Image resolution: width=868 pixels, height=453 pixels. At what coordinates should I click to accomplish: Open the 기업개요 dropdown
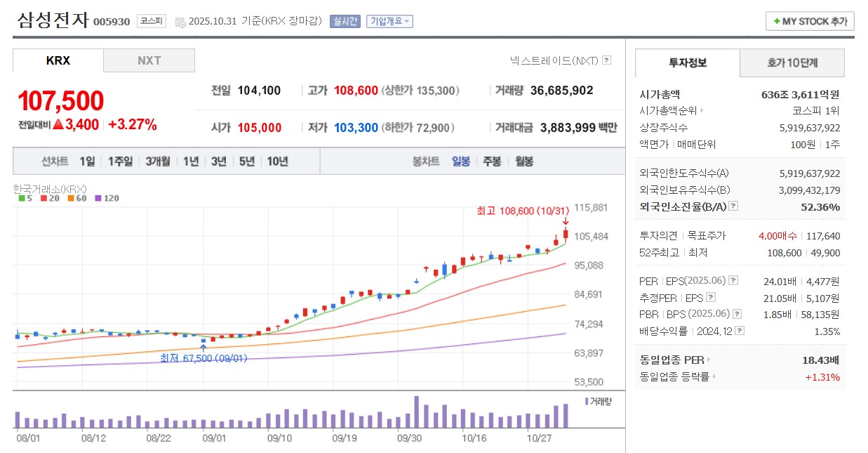pos(389,21)
